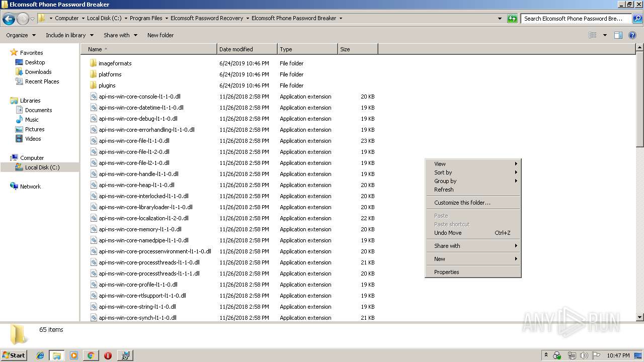The image size is (644, 362).
Task: Launch Chrome from taskbar
Action: click(x=91, y=355)
